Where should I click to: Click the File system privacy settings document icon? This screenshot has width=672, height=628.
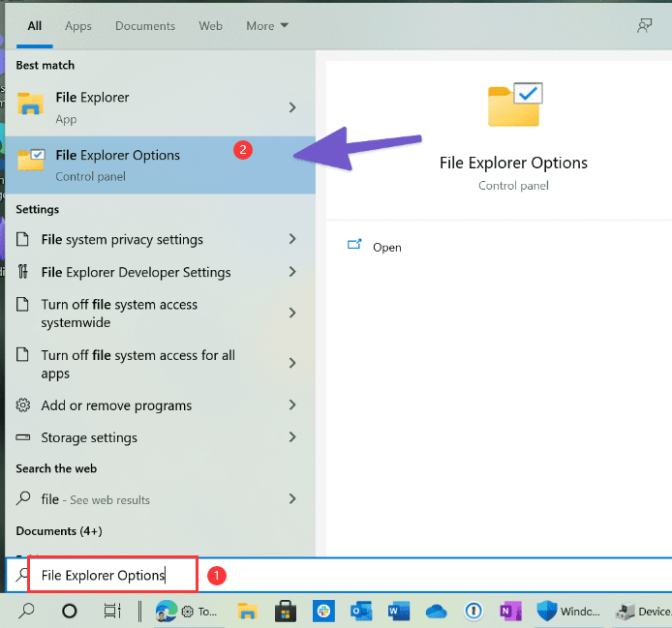(22, 239)
